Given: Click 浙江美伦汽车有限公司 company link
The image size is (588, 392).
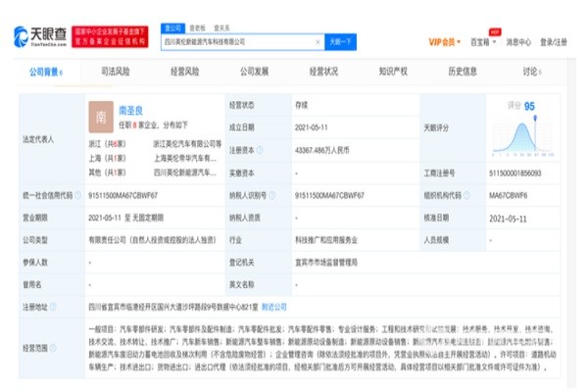Looking at the screenshot, I should [187, 144].
